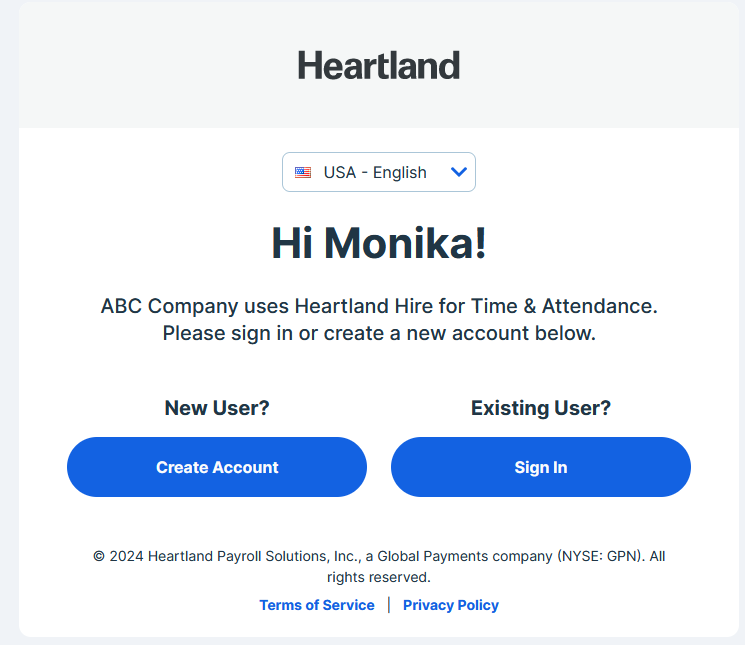Click the "Existing User?" label
This screenshot has height=645, width=745.
pos(540,408)
